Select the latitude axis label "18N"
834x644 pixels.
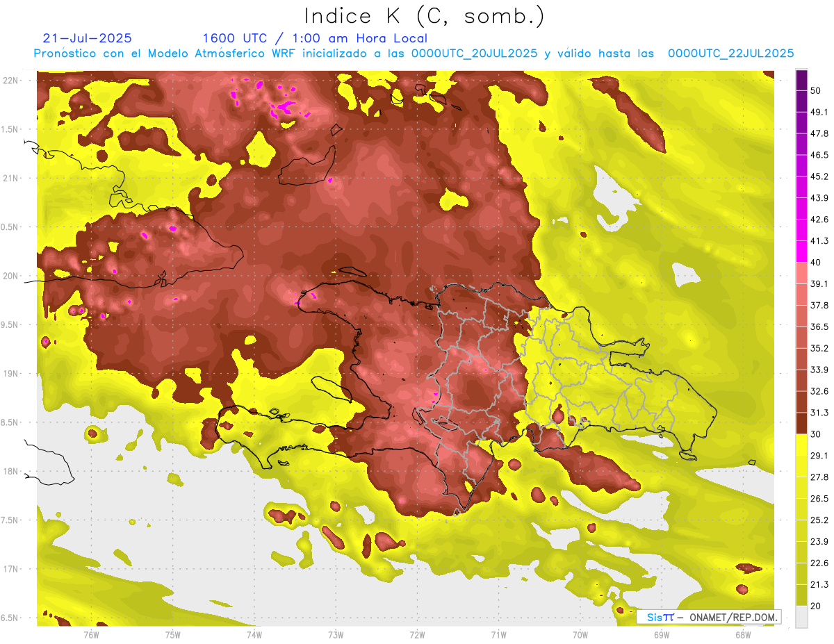(11, 472)
